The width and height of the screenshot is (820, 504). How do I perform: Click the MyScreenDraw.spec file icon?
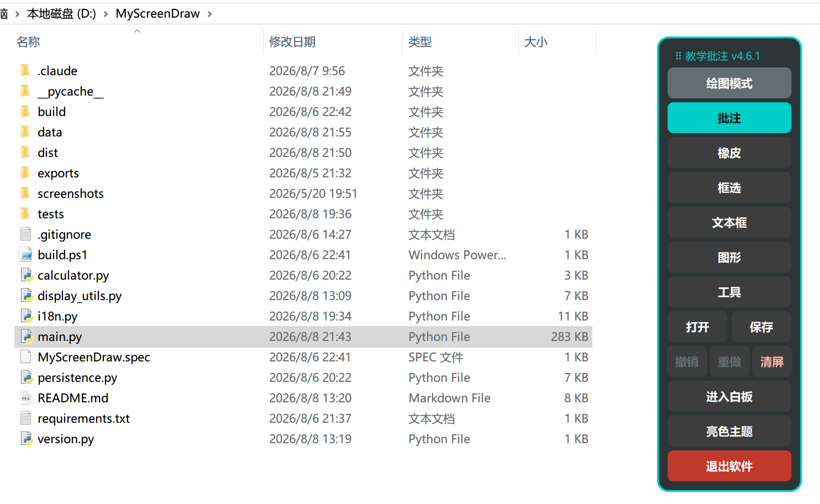pos(25,356)
